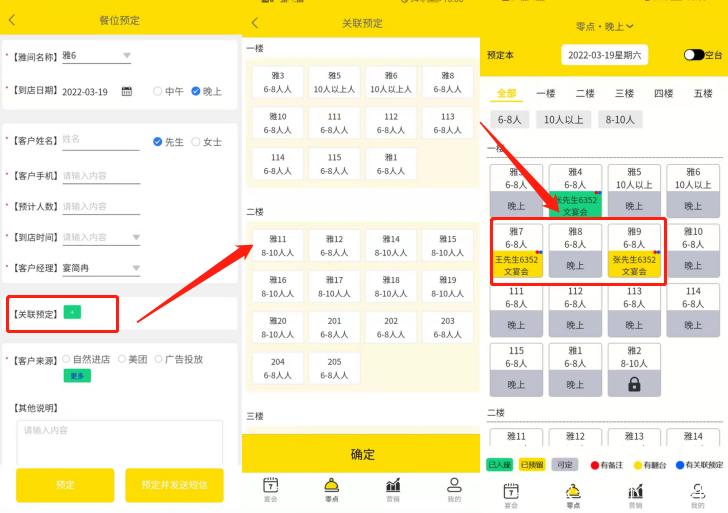Tap the 已预留 yellow legend
The image size is (728, 513).
pyautogui.click(x=532, y=465)
